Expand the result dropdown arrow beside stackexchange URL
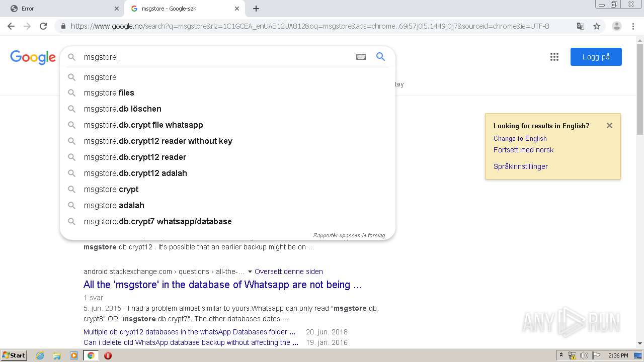The width and height of the screenshot is (644, 362). (250, 271)
